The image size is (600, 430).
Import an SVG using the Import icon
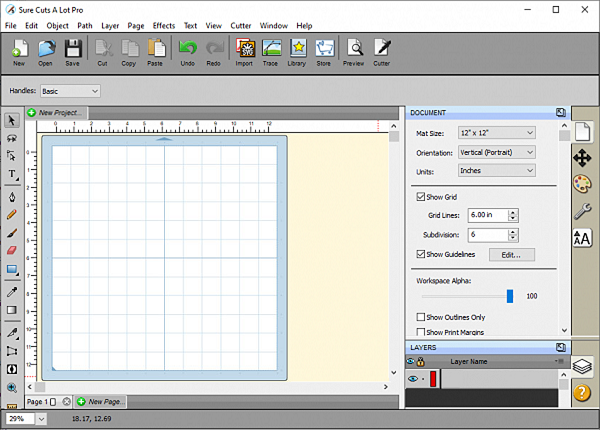pyautogui.click(x=245, y=52)
